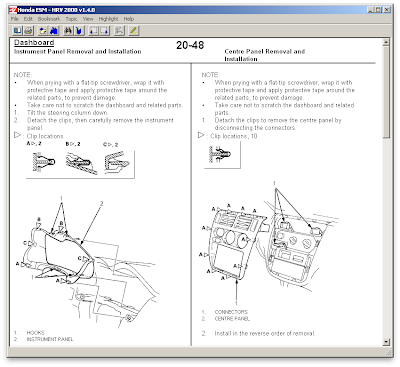Open the Help menu
The width and height of the screenshot is (400, 367).
[x=129, y=19]
